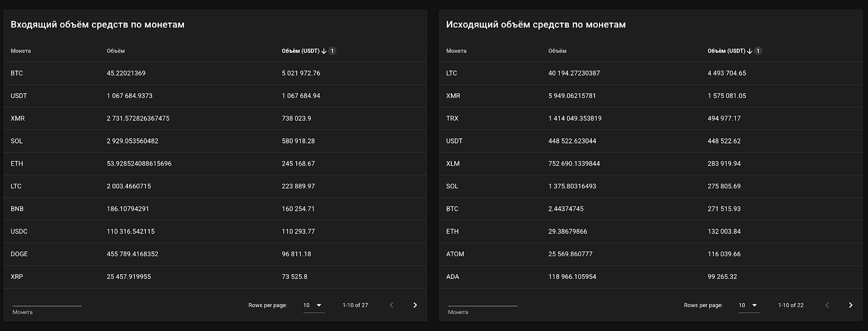Sort incoming table by Объём (USDT) column

coord(301,51)
